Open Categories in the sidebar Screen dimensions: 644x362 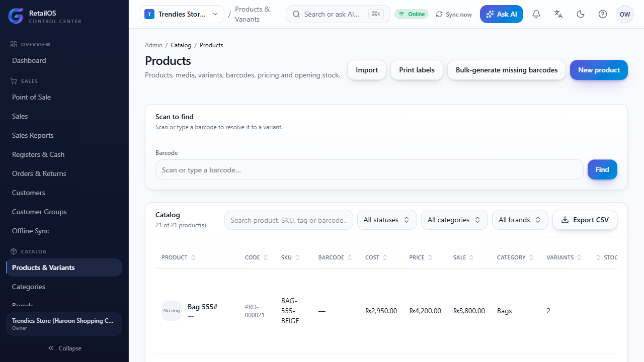(64, 287)
